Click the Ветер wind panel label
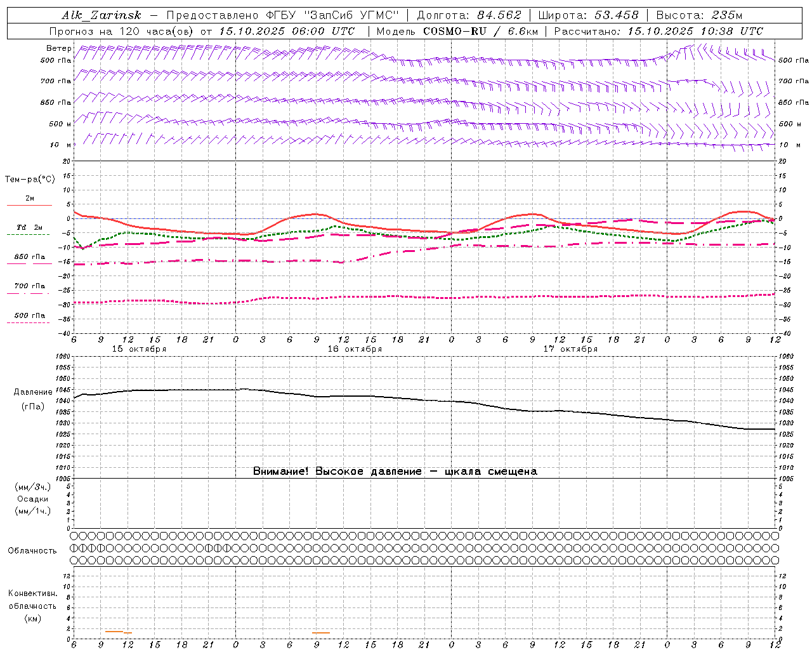The image size is (812, 650). coord(59,48)
